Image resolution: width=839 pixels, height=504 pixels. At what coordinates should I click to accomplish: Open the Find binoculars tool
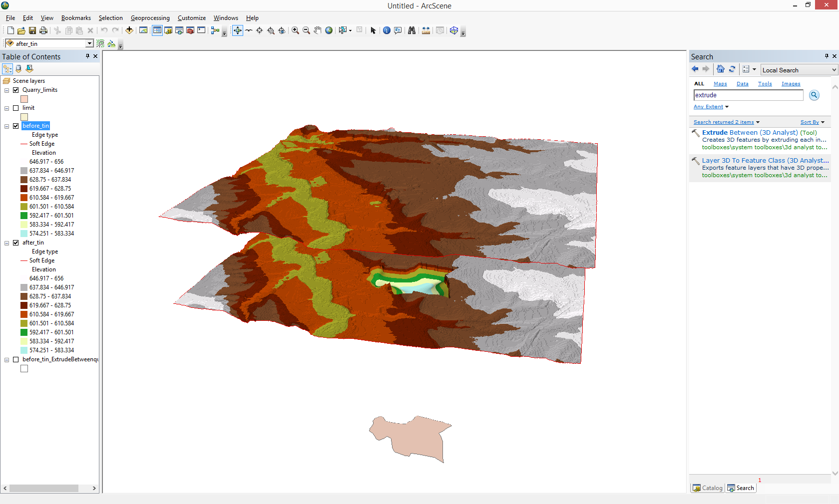tap(412, 30)
